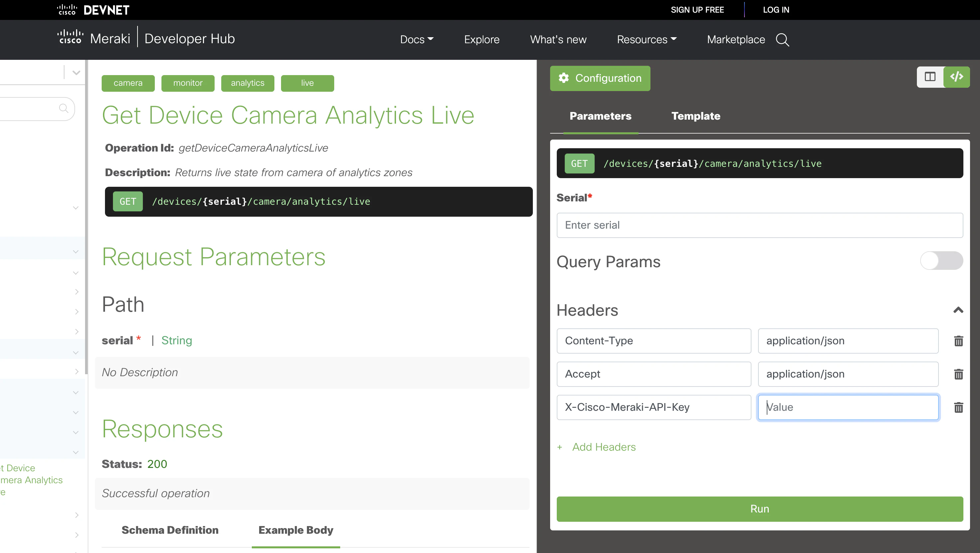Delete the Accept header row
This screenshot has height=553, width=980.
[x=958, y=374]
